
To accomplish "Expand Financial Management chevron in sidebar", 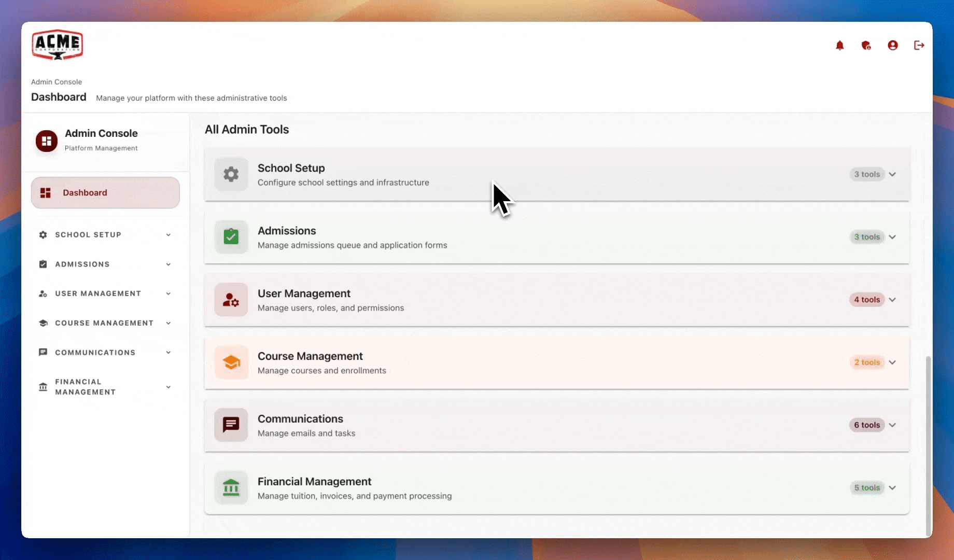I will [x=169, y=387].
